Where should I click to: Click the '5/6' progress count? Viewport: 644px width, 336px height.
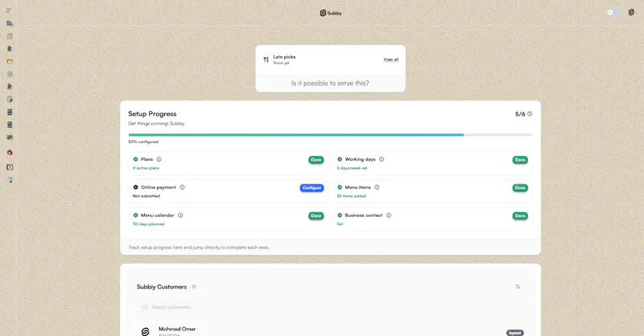[520, 114]
